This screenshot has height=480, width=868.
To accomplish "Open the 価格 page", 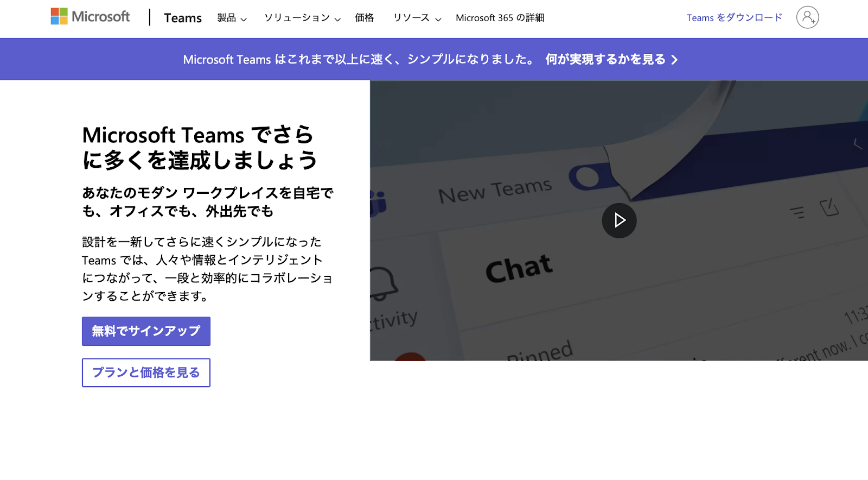I will 364,18.
